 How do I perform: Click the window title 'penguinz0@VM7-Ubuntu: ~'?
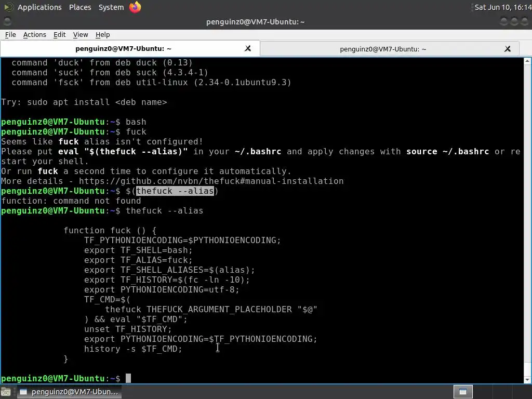[x=255, y=22]
